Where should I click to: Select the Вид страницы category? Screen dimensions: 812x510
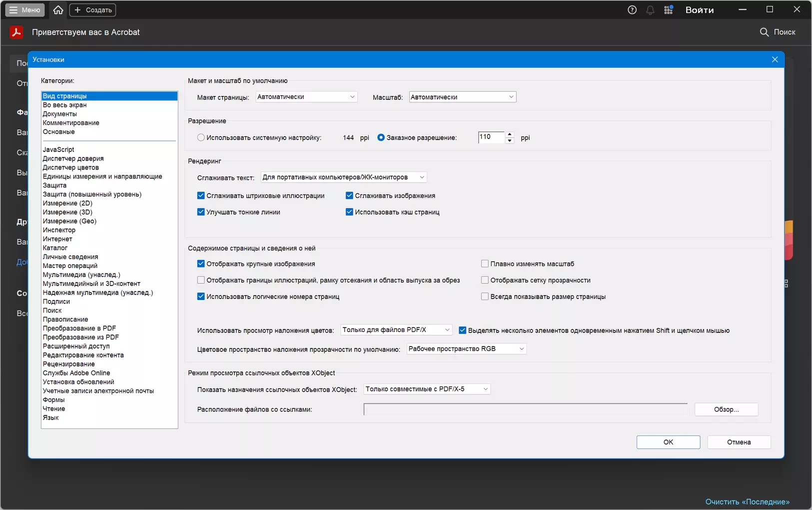pyautogui.click(x=109, y=96)
